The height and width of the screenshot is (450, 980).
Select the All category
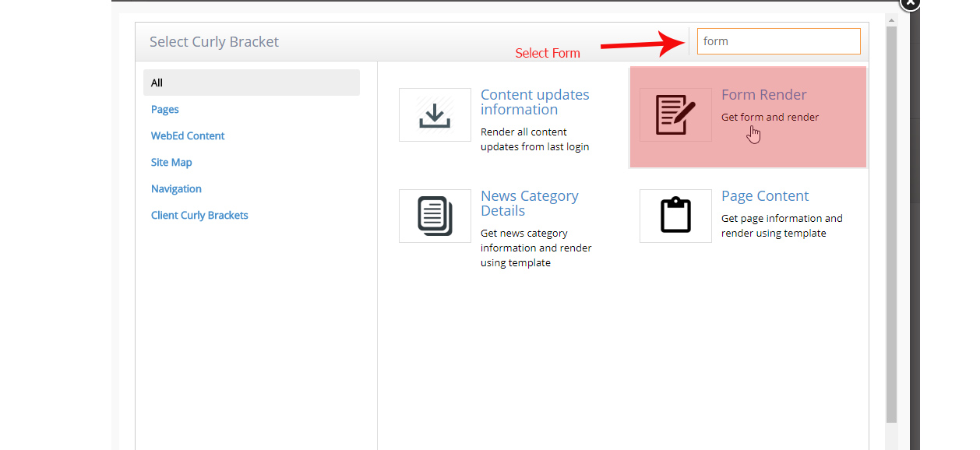pos(251,83)
